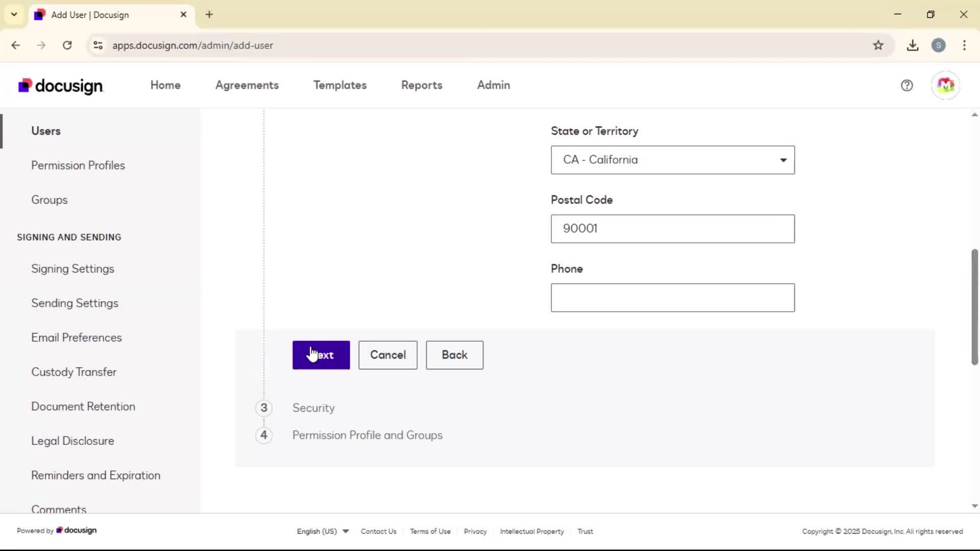Open Document Retention
The image size is (980, 551).
click(83, 407)
